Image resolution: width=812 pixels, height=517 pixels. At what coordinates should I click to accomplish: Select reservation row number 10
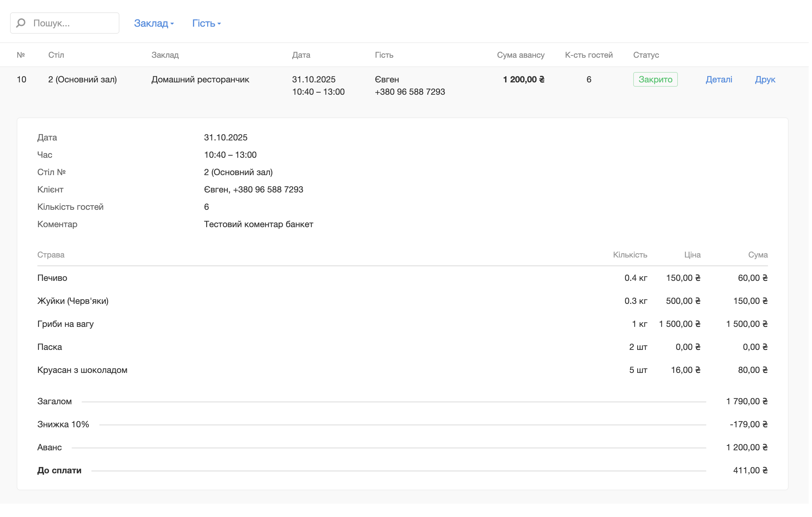pyautogui.click(x=22, y=80)
